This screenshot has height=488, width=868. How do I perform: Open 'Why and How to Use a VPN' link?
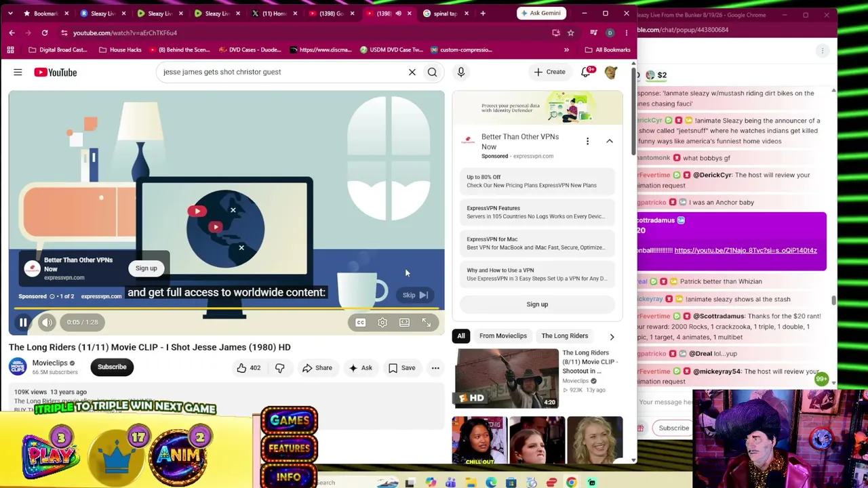(537, 274)
